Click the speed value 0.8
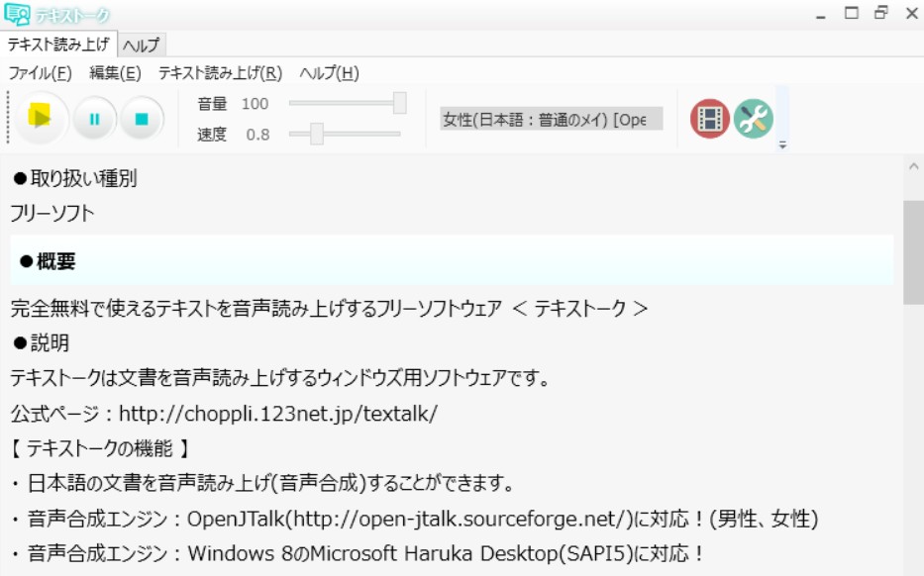The height and width of the screenshot is (576, 924). (x=257, y=135)
